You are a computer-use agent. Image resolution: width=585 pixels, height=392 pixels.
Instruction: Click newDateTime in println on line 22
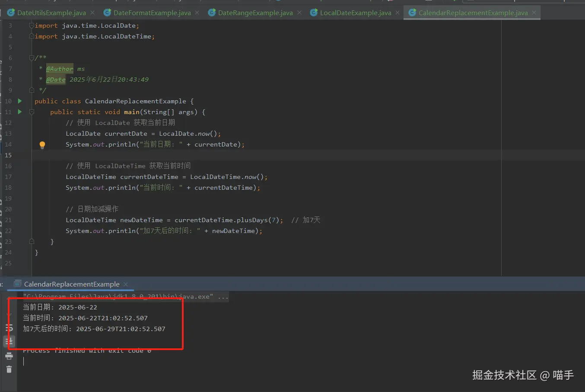233,231
